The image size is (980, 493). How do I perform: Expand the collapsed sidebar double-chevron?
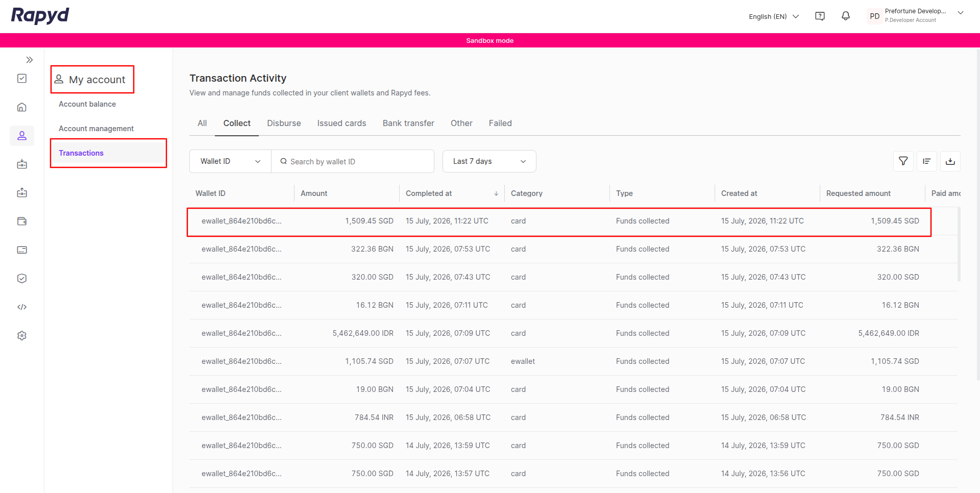(x=30, y=60)
